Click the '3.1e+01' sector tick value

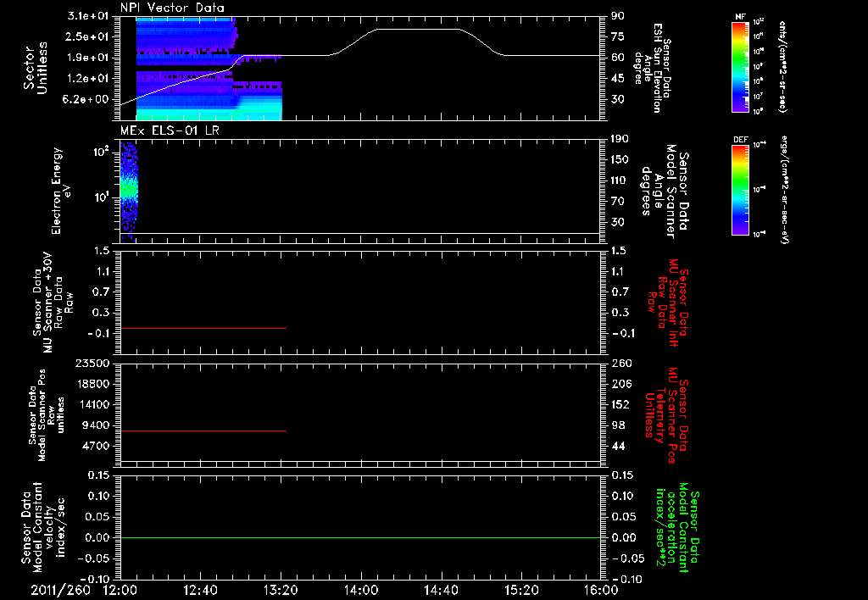[88, 16]
